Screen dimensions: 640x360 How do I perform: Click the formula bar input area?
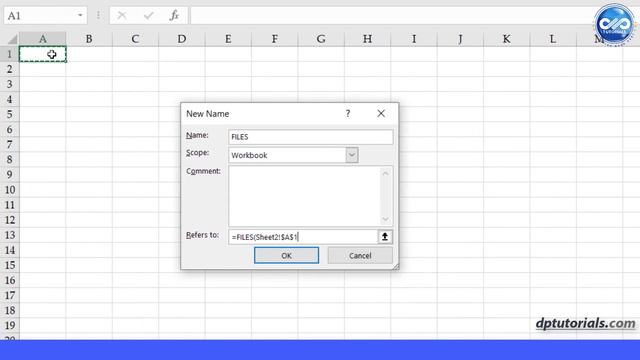pyautogui.click(x=392, y=16)
